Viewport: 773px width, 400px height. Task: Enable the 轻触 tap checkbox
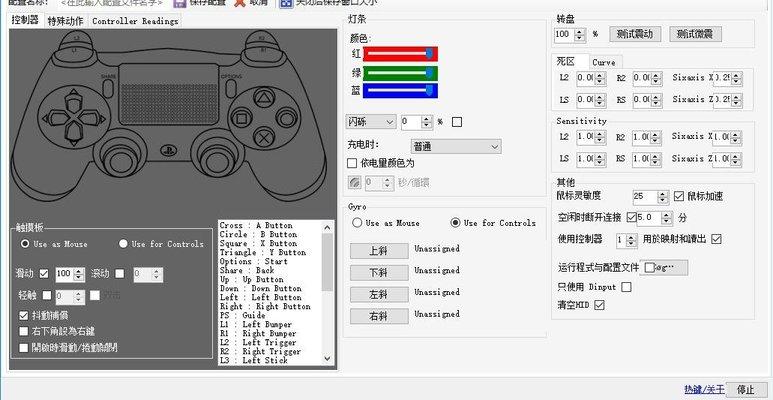47,295
